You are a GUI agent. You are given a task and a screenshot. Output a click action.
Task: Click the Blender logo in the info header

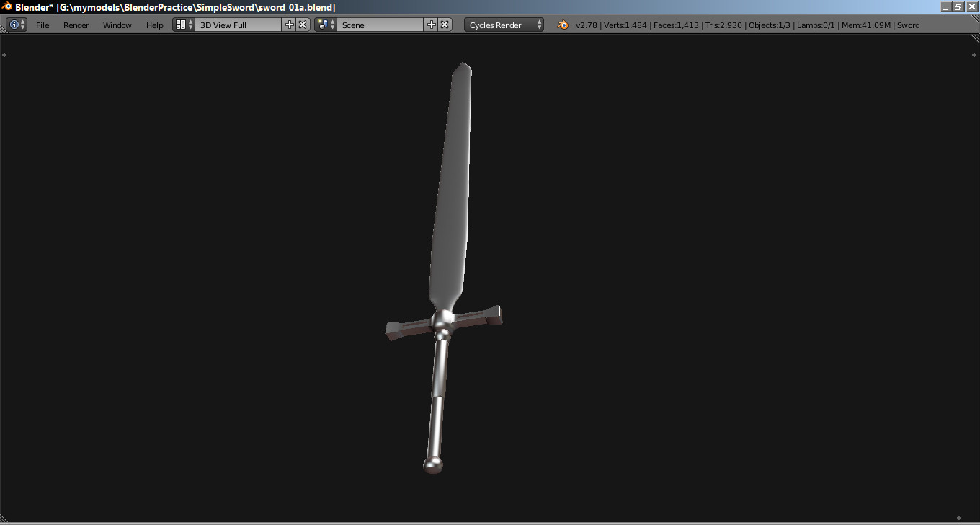[561, 24]
